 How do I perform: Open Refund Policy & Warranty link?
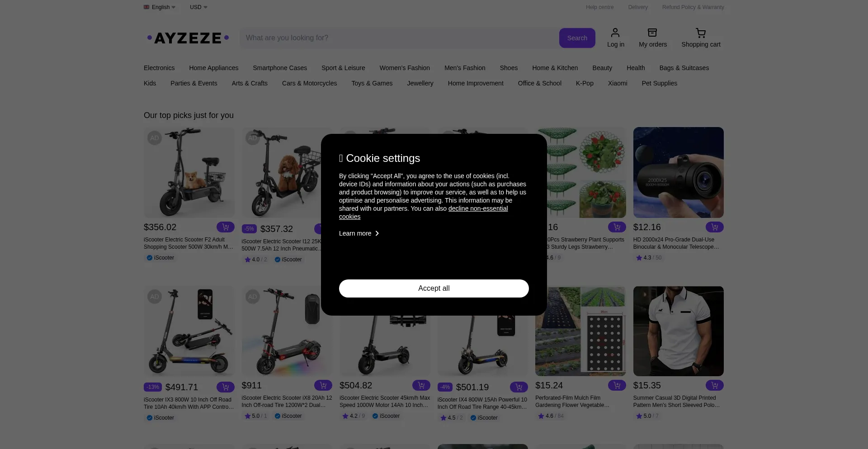pos(693,7)
